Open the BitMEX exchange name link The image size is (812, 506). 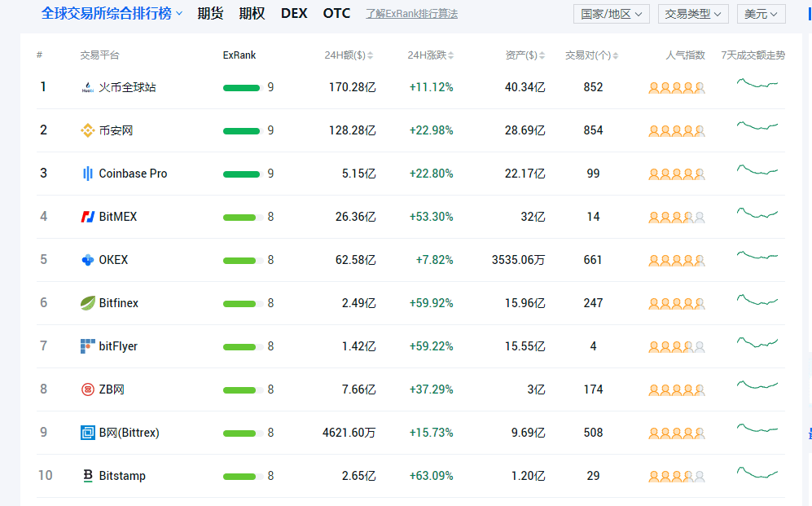[118, 217]
